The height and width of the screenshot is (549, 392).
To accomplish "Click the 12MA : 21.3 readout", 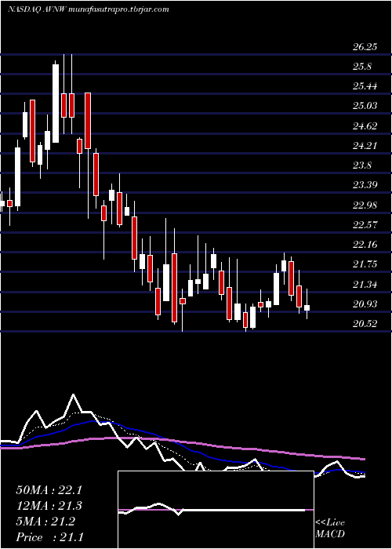I will tap(49, 506).
